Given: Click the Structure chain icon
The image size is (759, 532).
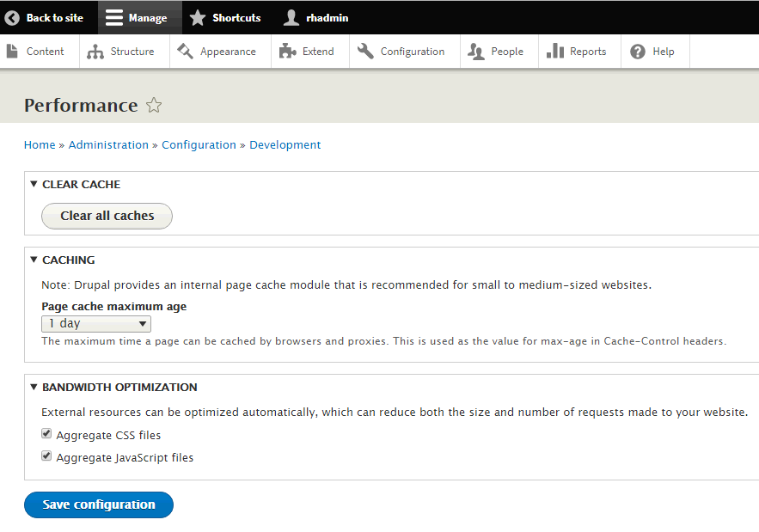Looking at the screenshot, I should click(95, 51).
